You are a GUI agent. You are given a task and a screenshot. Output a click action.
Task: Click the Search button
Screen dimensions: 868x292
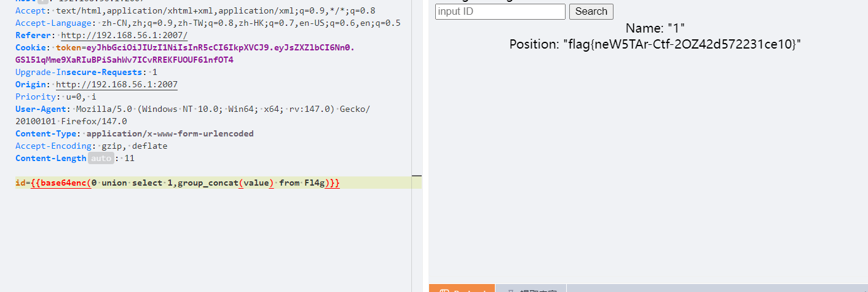pyautogui.click(x=591, y=12)
